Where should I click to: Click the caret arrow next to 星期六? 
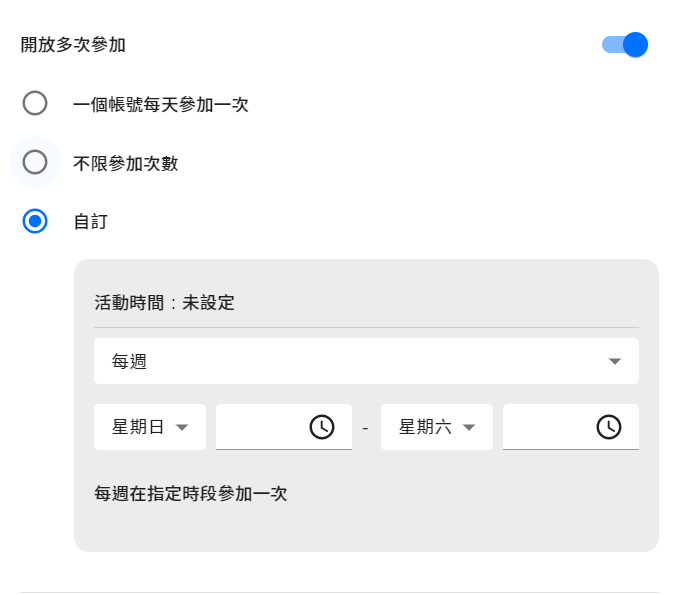[468, 428]
